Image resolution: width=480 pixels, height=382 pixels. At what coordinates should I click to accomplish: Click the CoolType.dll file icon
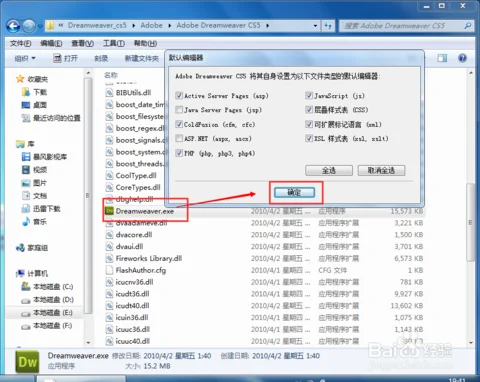tap(109, 175)
